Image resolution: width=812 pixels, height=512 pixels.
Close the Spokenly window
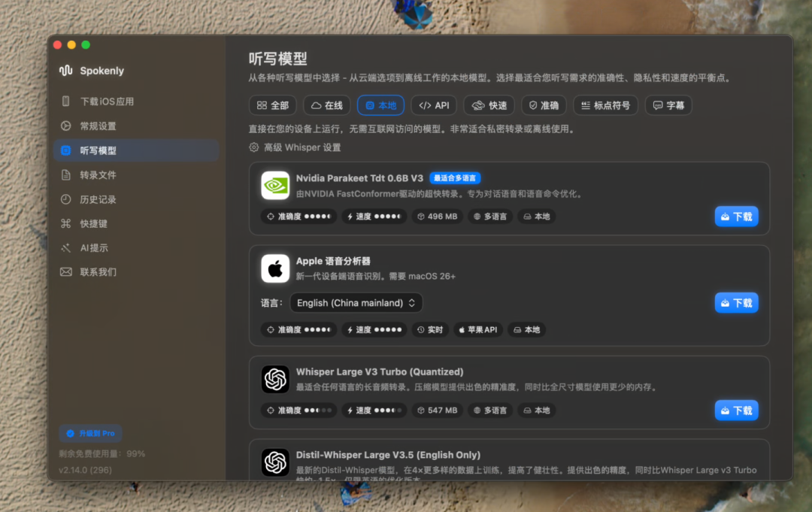(57, 45)
